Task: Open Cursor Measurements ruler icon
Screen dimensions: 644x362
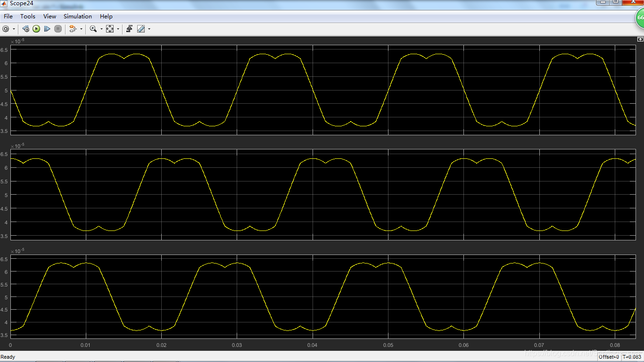Action: pos(141,29)
